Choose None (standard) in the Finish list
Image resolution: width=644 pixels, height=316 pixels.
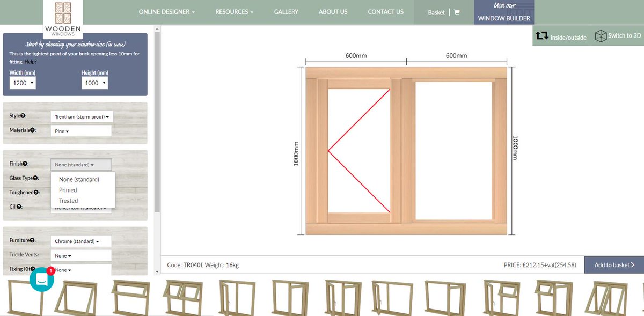83,179
